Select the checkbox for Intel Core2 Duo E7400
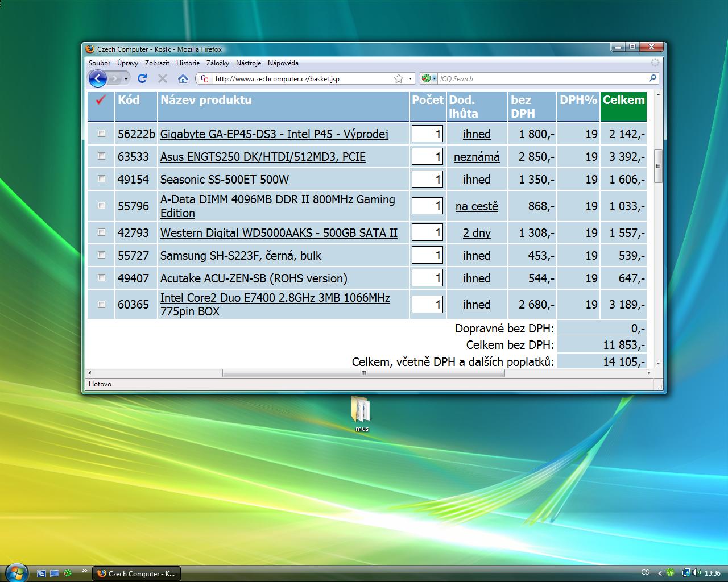Image resolution: width=728 pixels, height=582 pixels. (101, 304)
